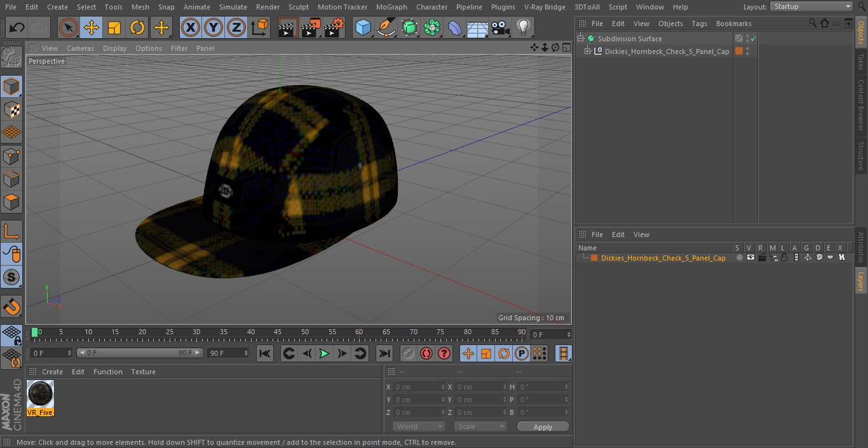Open the Content Browser side tab
868x448 pixels.
pyautogui.click(x=861, y=105)
